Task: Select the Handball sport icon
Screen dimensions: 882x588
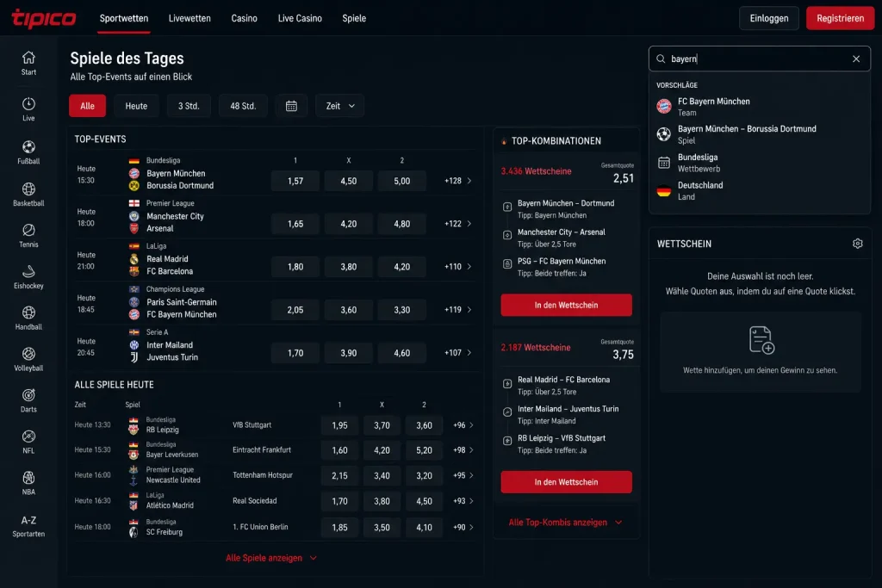Action: tap(28, 313)
